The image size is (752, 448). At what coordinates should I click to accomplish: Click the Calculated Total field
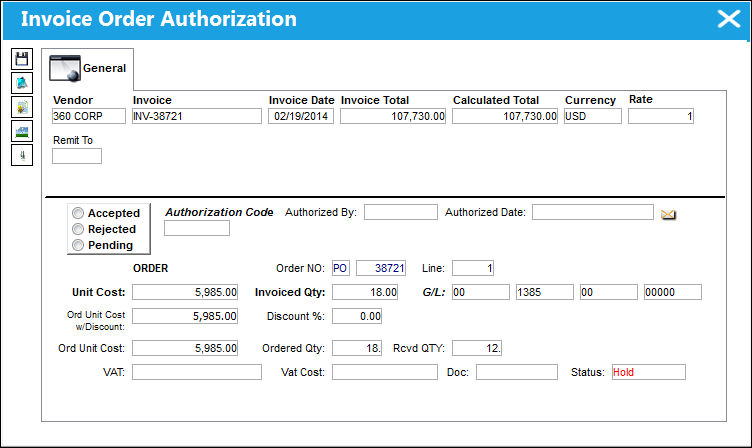tap(505, 116)
